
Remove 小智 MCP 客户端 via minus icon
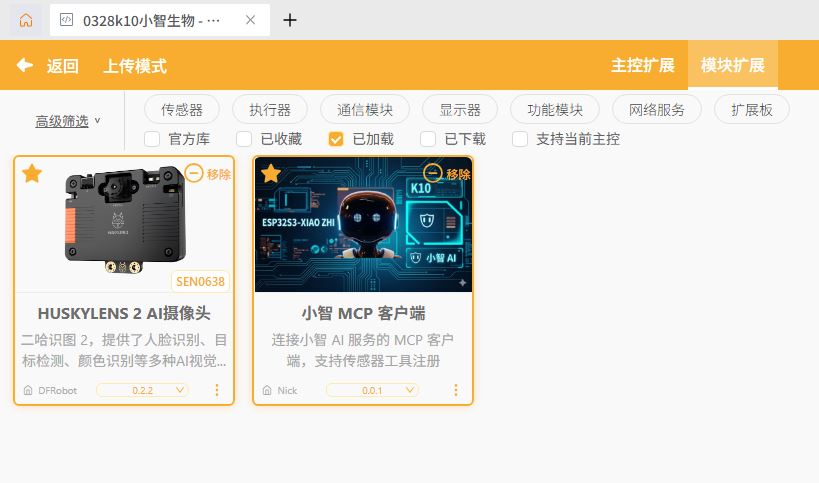tap(432, 173)
